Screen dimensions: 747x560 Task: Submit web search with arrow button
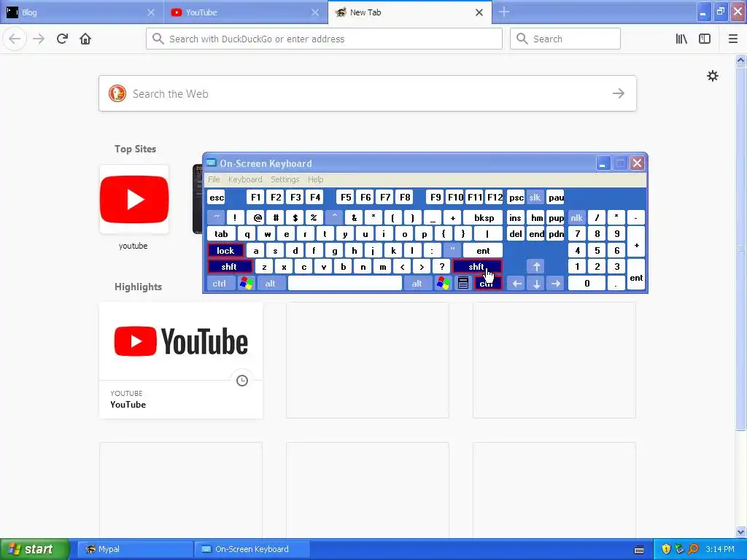click(619, 93)
